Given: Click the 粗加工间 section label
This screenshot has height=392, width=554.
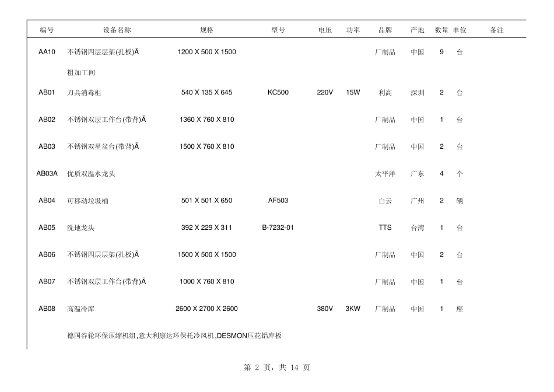Looking at the screenshot, I should point(81,72).
